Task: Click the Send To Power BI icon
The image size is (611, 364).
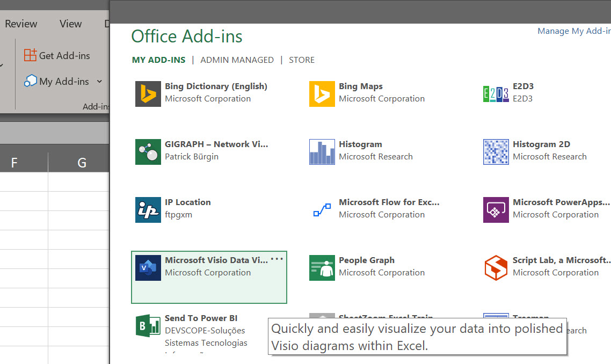Action: click(148, 326)
